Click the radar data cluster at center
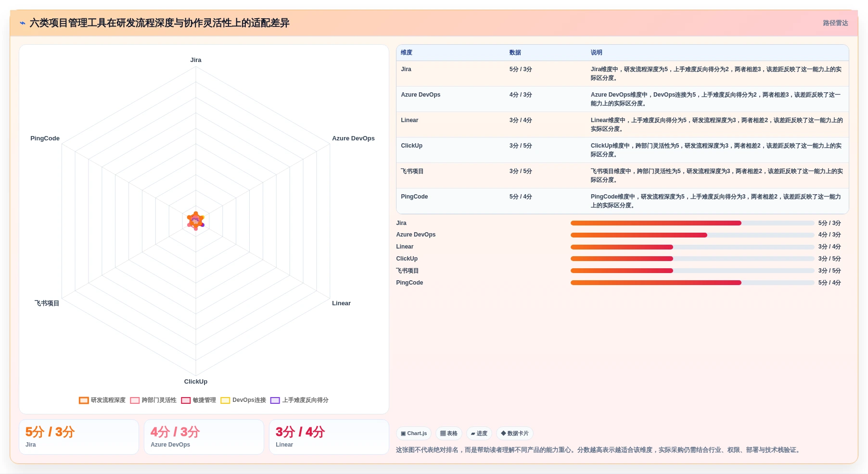Screen dimensions: 868x474 196,221
